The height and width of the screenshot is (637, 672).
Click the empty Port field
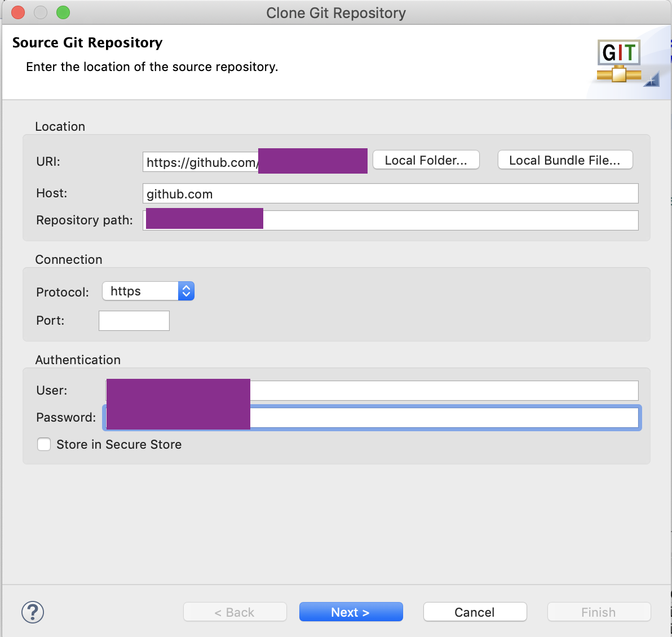[134, 321]
